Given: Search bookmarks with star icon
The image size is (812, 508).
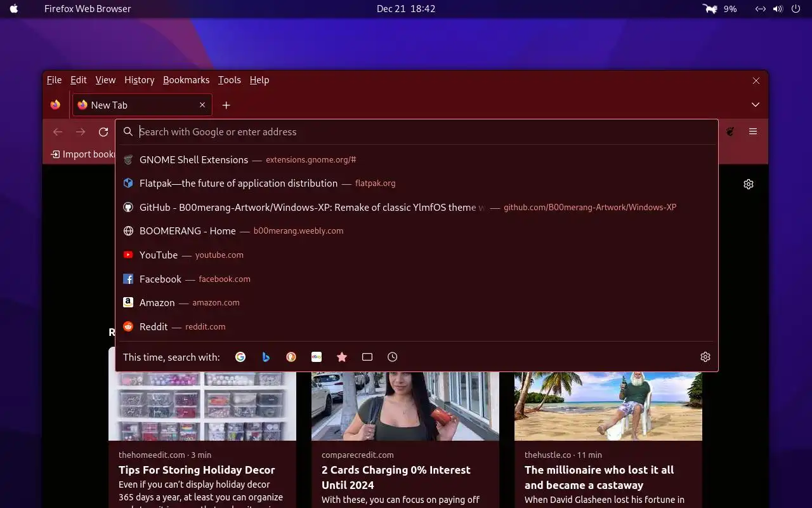Looking at the screenshot, I should 342,357.
